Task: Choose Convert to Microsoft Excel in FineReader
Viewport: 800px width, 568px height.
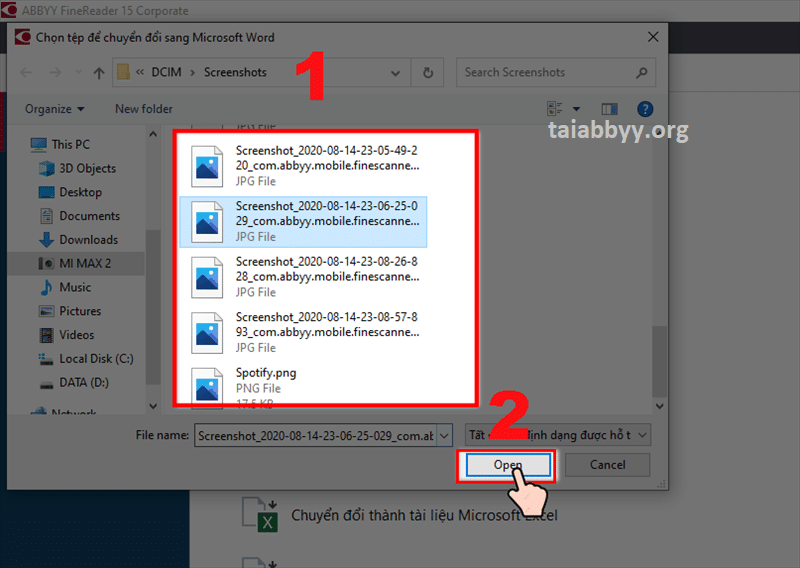Action: (x=424, y=515)
